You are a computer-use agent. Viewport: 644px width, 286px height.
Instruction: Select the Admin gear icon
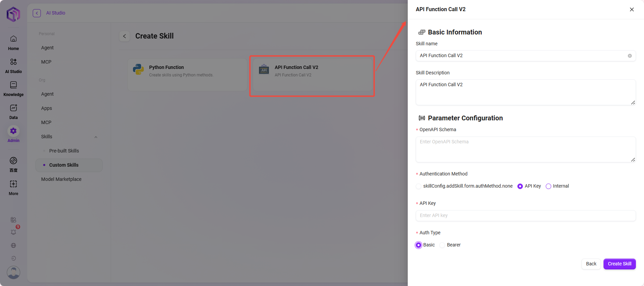pos(14,131)
